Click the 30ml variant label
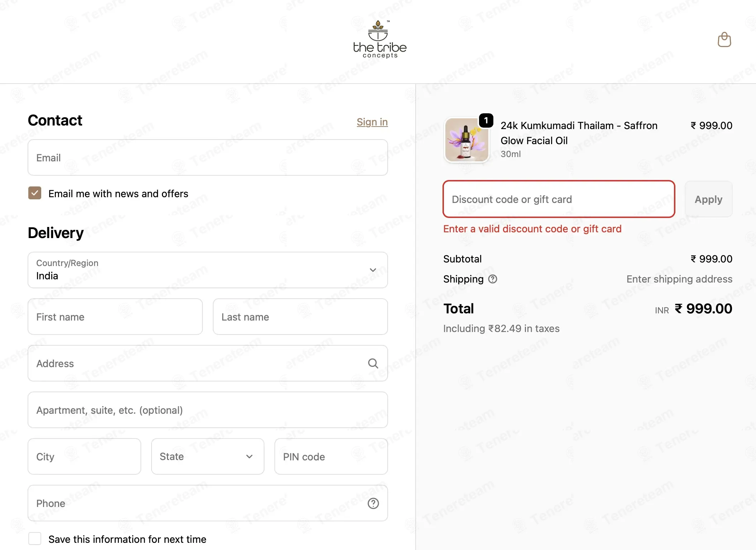Screen dimensions: 756x550 511,154
